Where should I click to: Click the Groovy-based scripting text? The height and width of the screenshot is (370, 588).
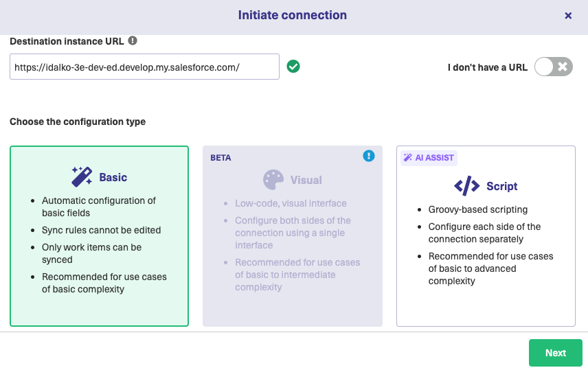[478, 209]
